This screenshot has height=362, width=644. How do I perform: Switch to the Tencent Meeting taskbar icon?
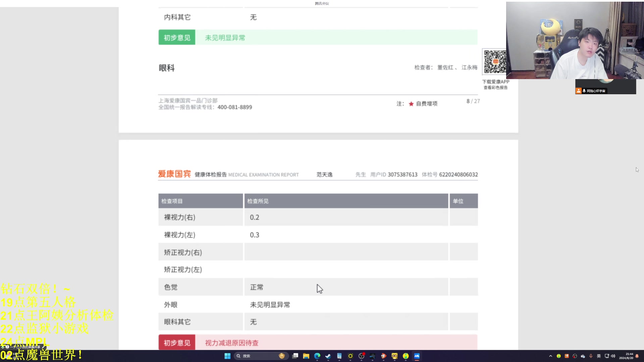click(x=417, y=356)
